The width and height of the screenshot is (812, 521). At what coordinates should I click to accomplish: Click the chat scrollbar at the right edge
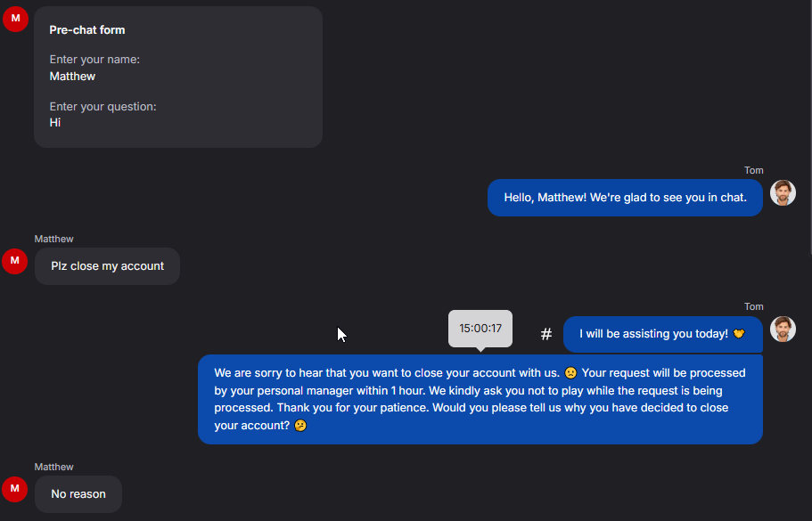coord(810,126)
